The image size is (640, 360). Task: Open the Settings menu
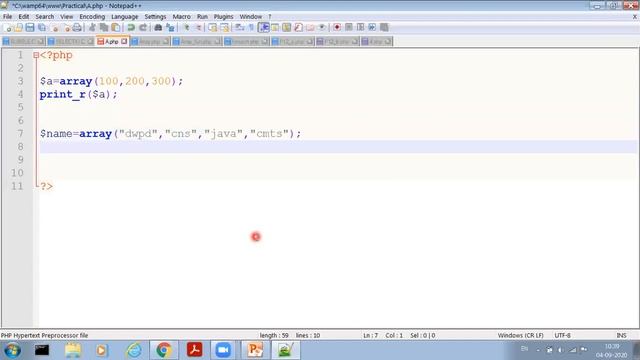[155, 17]
